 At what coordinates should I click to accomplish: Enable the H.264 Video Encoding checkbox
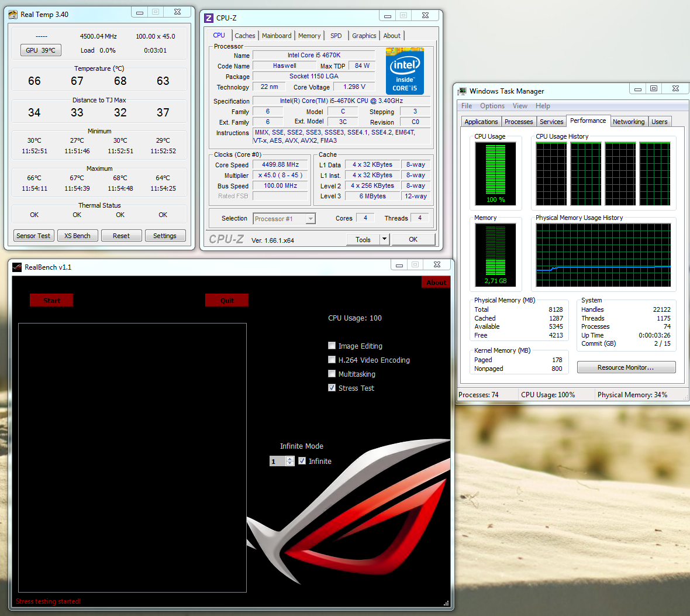tap(332, 360)
